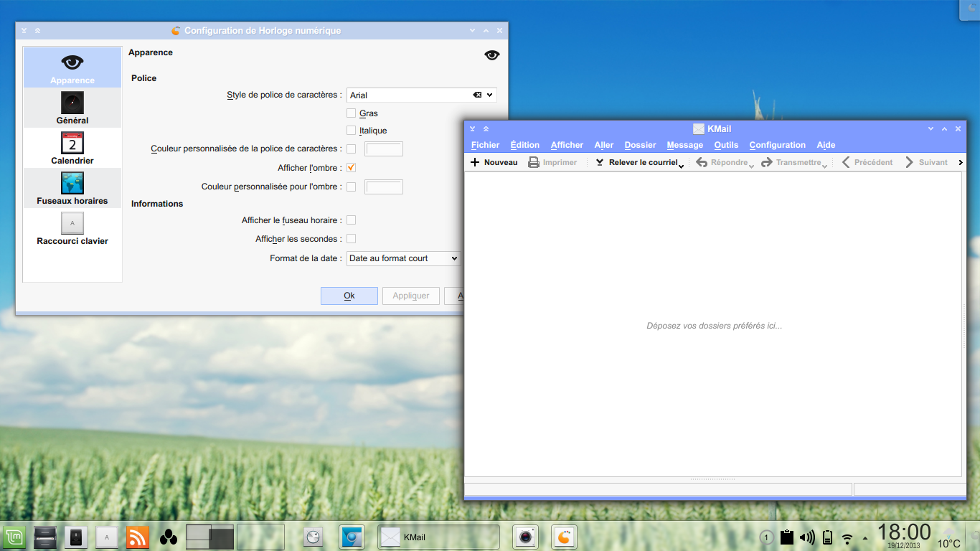Image resolution: width=980 pixels, height=551 pixels.
Task: Open the Fichier menu in KMail
Action: point(485,145)
